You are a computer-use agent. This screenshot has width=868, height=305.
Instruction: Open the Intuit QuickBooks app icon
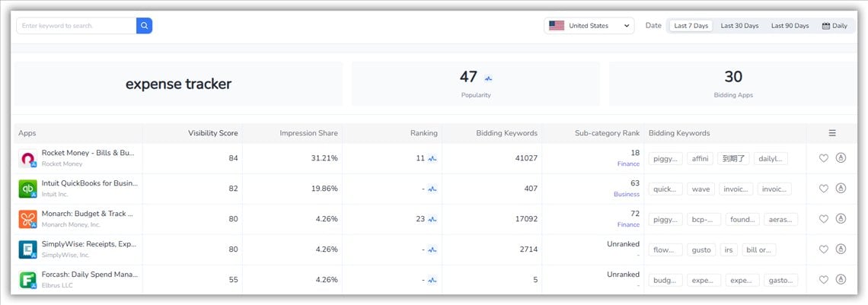point(27,189)
